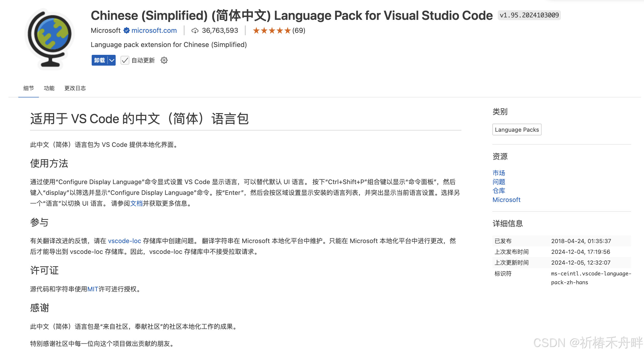
Task: Click the 上次发布时间 value 2024-12-04, 17:19:56
Action: 580,252
